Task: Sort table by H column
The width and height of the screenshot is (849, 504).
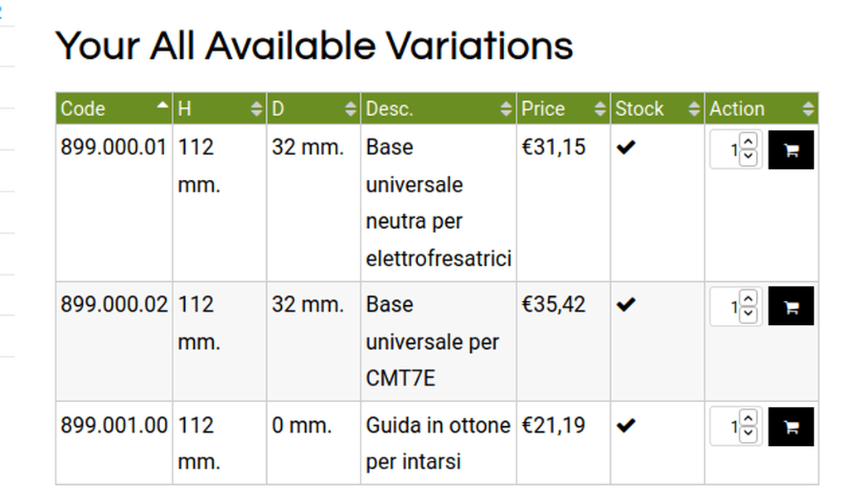Action: (219, 109)
